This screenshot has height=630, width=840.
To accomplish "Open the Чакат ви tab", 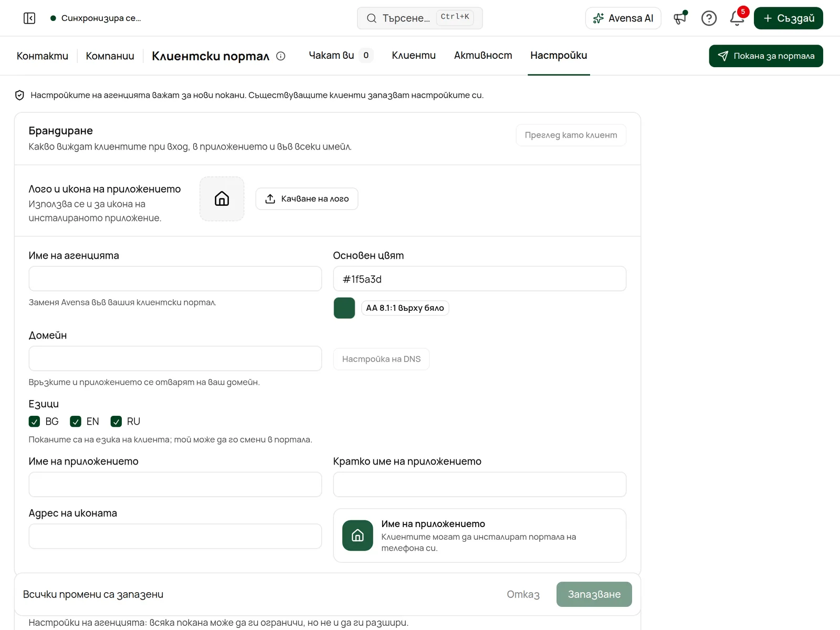I will [341, 55].
